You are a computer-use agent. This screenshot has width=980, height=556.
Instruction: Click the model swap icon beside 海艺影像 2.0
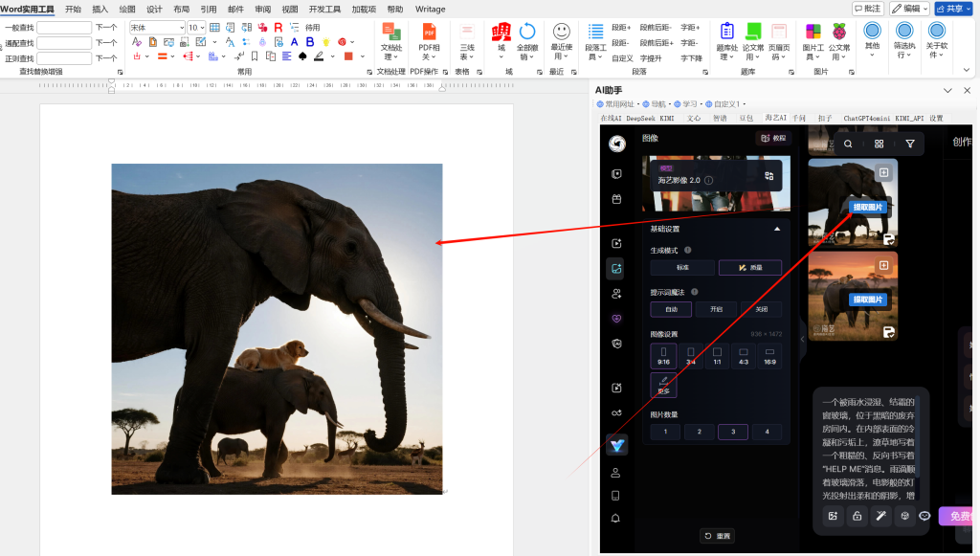[x=768, y=176]
